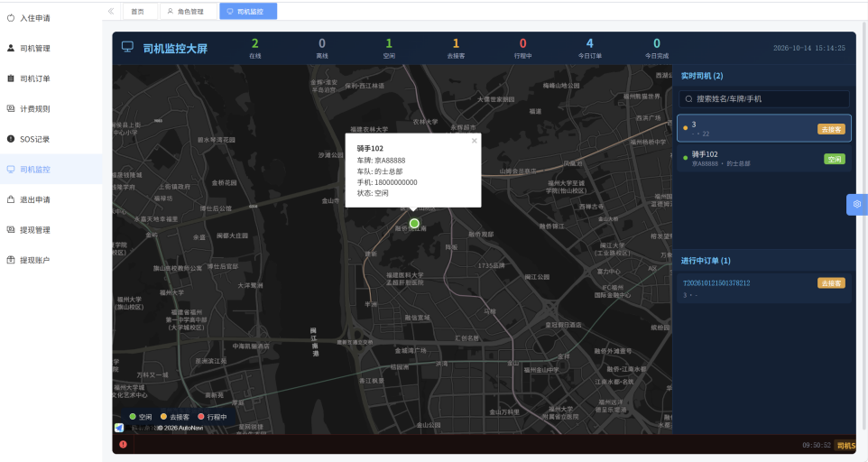Screen dimensions: 868x462
Task: Collapse the sidebar with double chevron
Action: (x=111, y=11)
